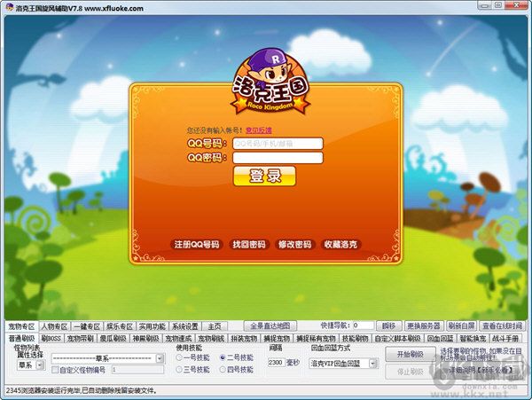The image size is (532, 400).
Task: Open the 拼装宠物 sub-tab
Action: (x=244, y=338)
